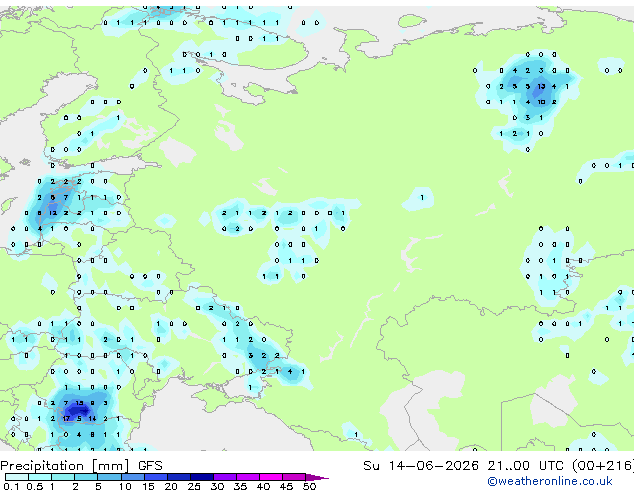This screenshot has height=490, width=634.
Task: Select the 2–5 mm legend color swatch
Action: tap(87, 477)
